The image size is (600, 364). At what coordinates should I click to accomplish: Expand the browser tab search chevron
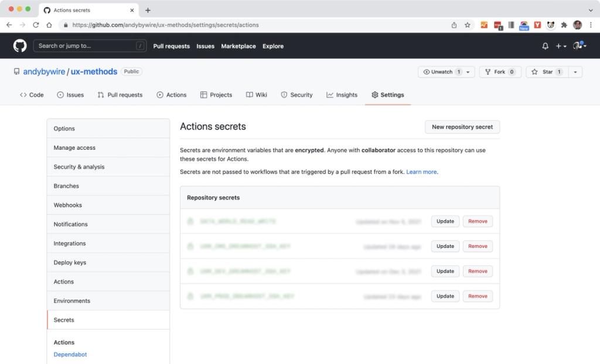click(x=591, y=11)
